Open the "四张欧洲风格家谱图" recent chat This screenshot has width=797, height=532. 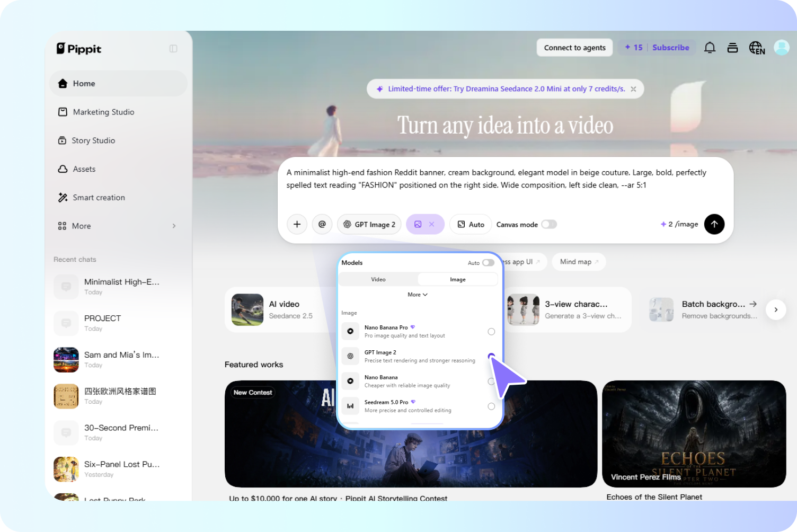tap(119, 396)
